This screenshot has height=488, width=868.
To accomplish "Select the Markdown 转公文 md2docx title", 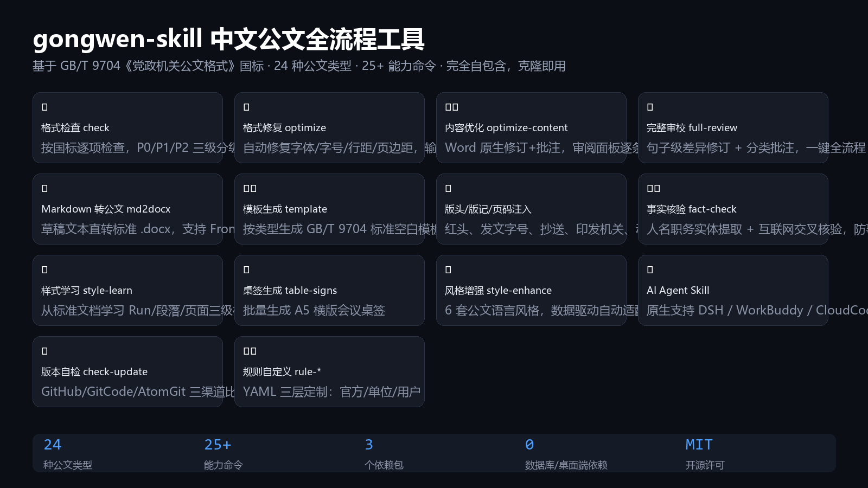I will [106, 209].
